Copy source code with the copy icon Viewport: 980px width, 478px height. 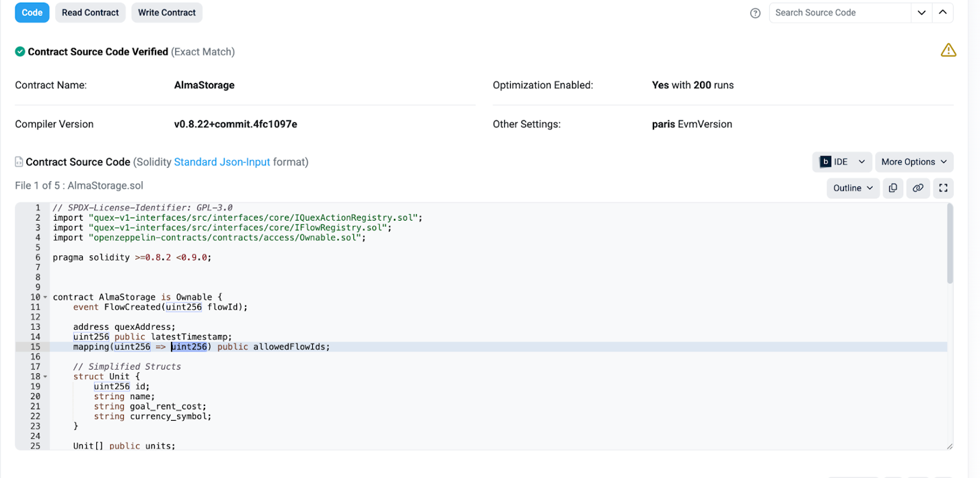893,189
